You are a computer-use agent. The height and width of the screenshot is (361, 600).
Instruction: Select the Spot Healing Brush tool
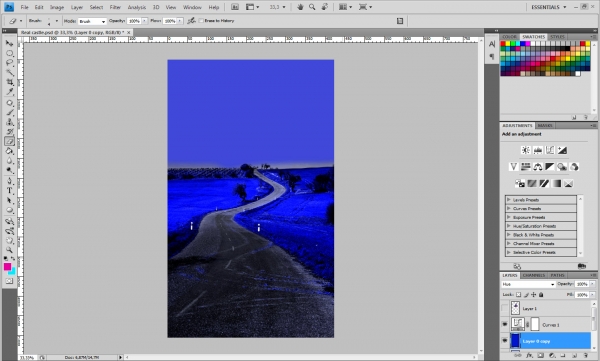coord(9,103)
